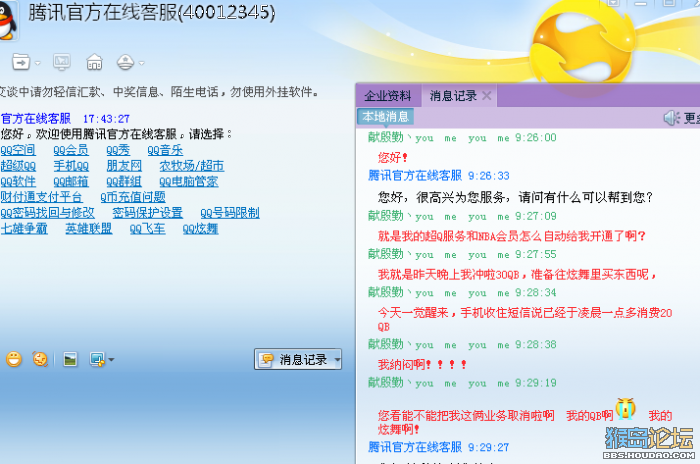Click the 农牧场/超市 link
The image size is (700, 464).
[192, 166]
